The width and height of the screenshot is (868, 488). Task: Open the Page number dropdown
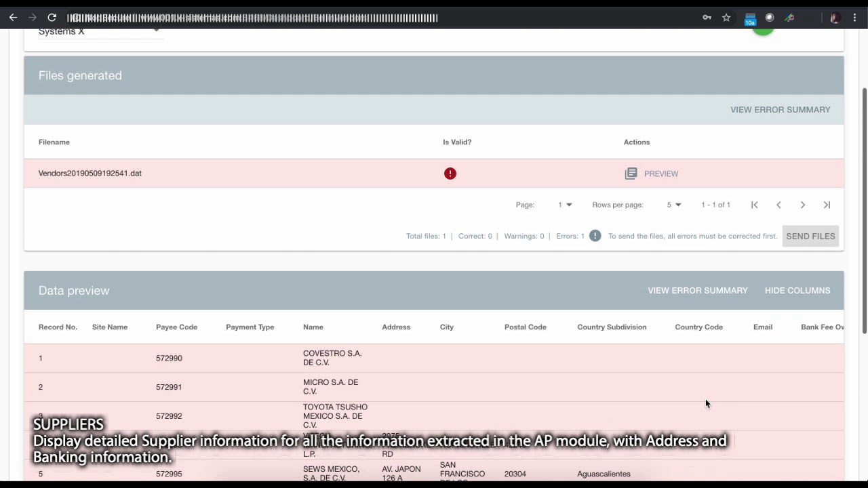point(565,205)
